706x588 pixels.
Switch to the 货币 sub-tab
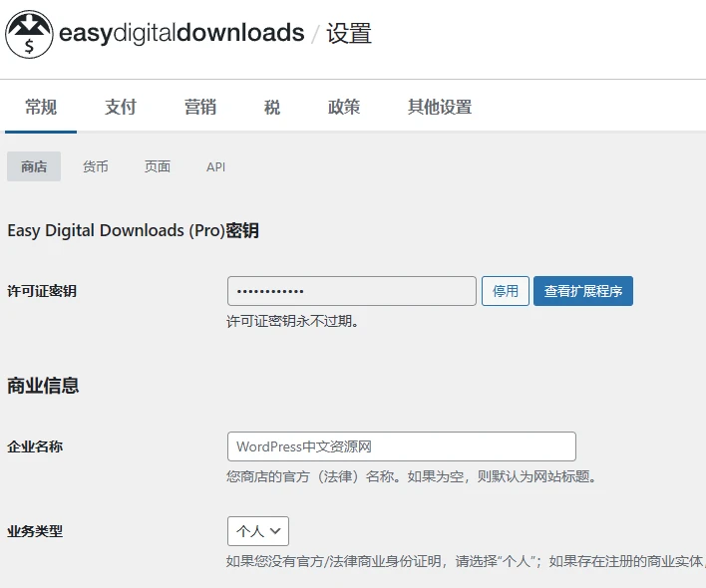click(96, 166)
